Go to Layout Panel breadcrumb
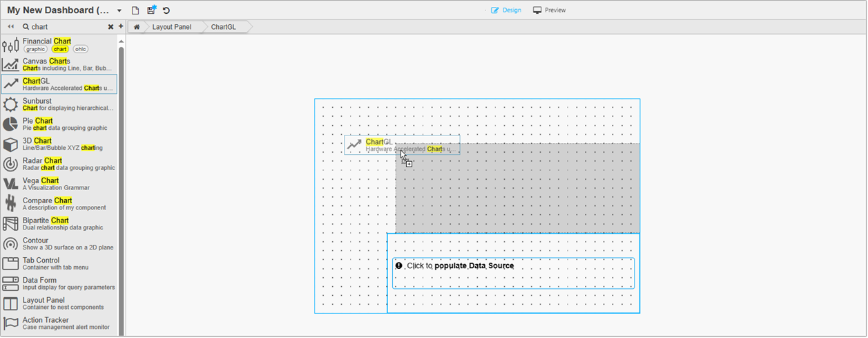This screenshot has width=868, height=338. tap(172, 27)
